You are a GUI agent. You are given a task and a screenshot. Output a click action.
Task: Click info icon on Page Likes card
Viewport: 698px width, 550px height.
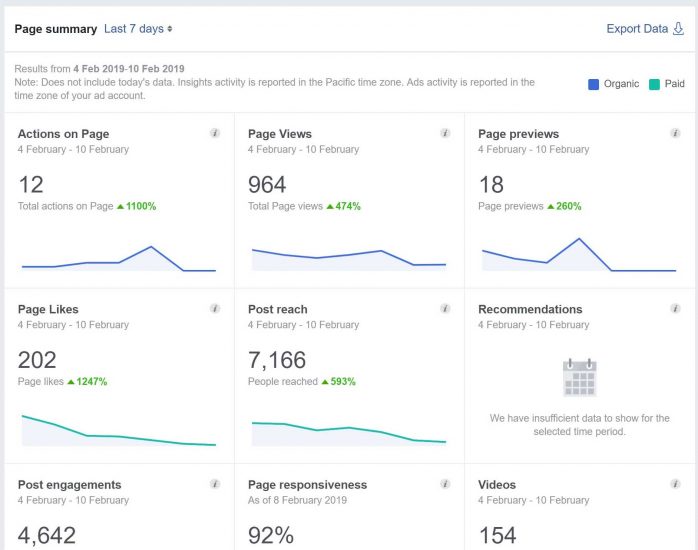[x=214, y=309]
